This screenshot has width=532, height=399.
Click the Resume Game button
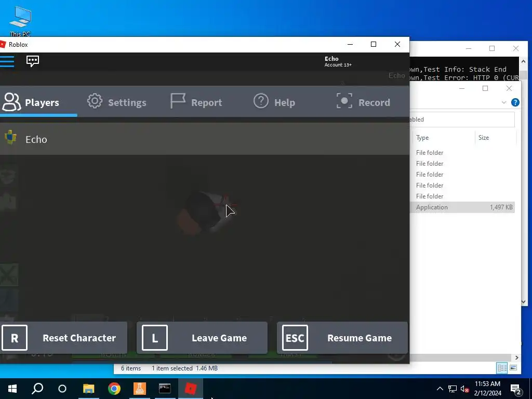(x=342, y=338)
